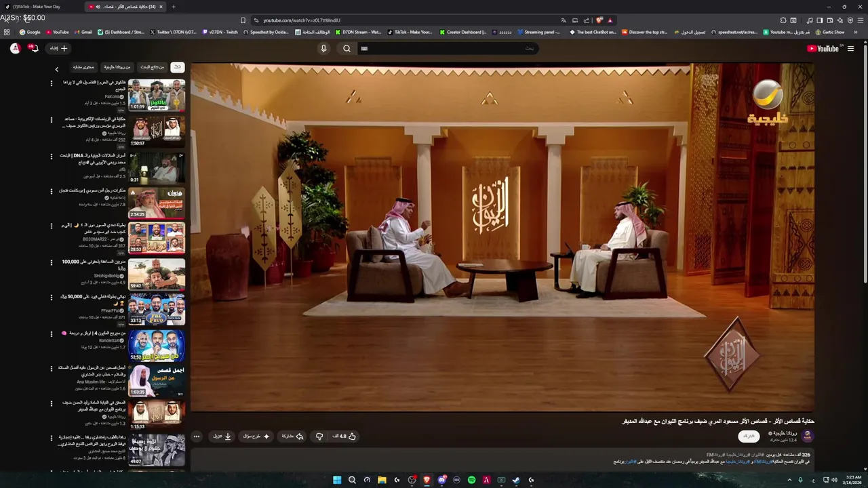Expand the hidden bookmarks overflow chevron

pyautogui.click(x=855, y=32)
